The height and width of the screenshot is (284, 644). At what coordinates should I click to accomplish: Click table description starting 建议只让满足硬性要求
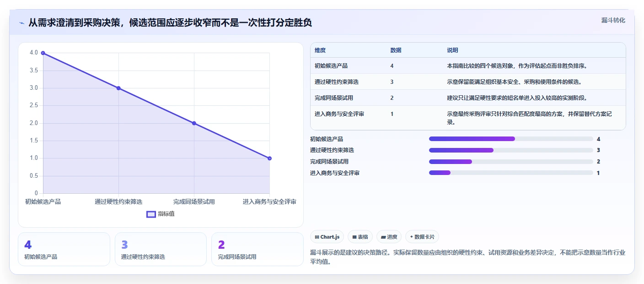517,98
